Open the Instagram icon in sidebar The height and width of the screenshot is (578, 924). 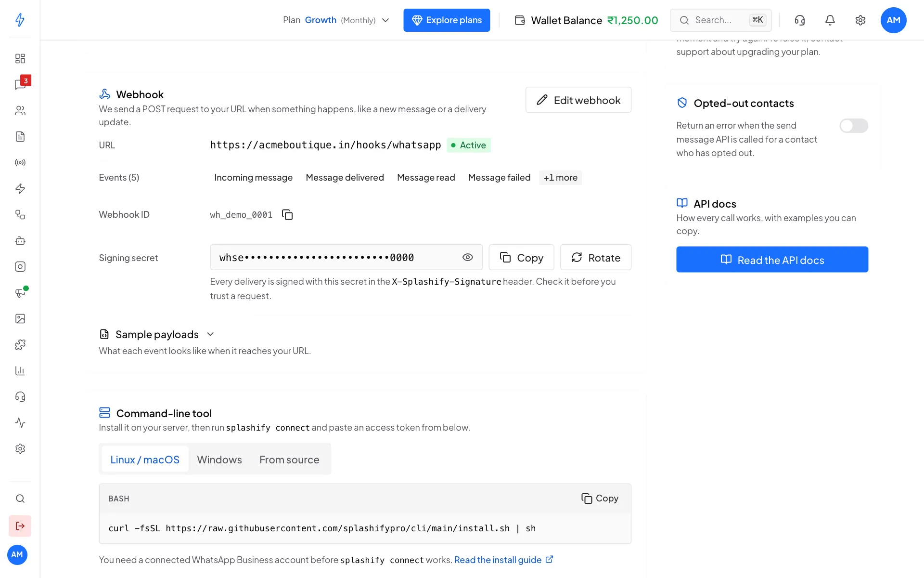tap(20, 266)
